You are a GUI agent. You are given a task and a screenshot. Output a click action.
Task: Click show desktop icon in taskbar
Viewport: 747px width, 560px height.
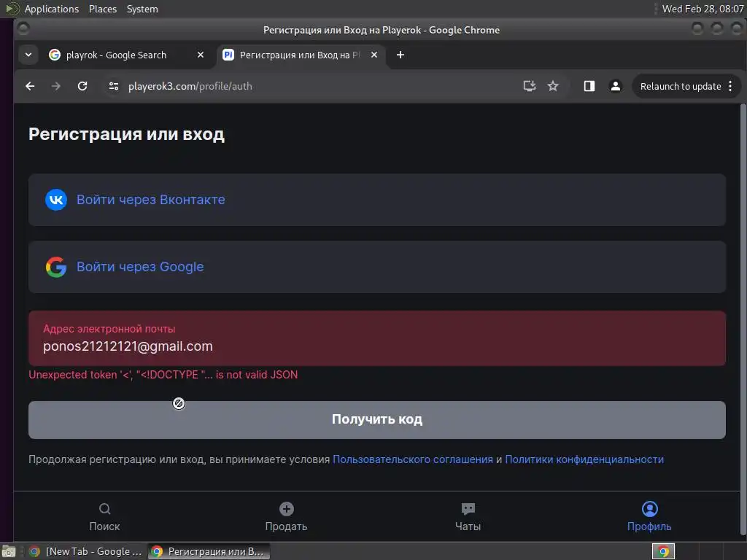(x=9, y=551)
